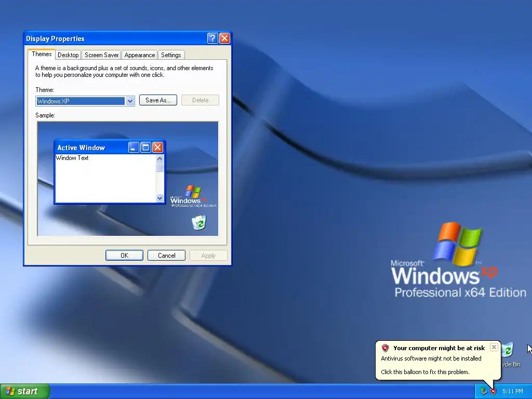Go to the Appearance tab
532x399 pixels.
139,55
